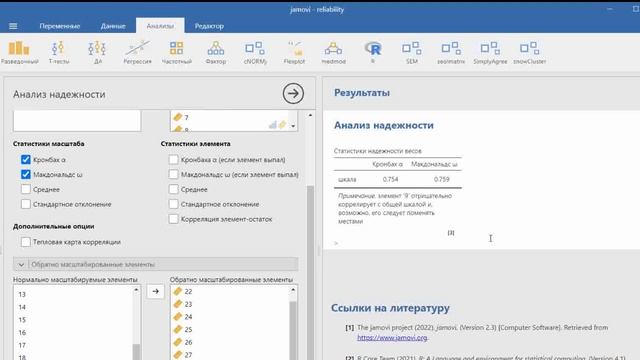Open the Разведочный analysis menu

coord(19,53)
